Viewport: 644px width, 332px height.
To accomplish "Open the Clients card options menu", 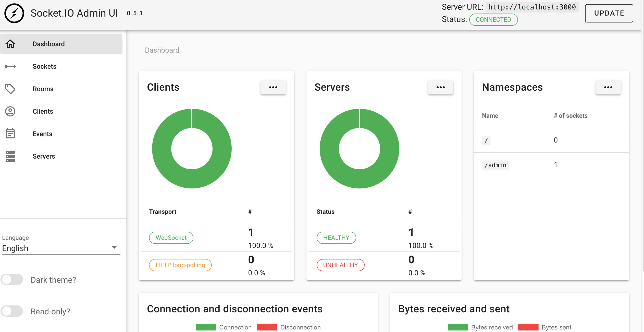I will 273,87.
